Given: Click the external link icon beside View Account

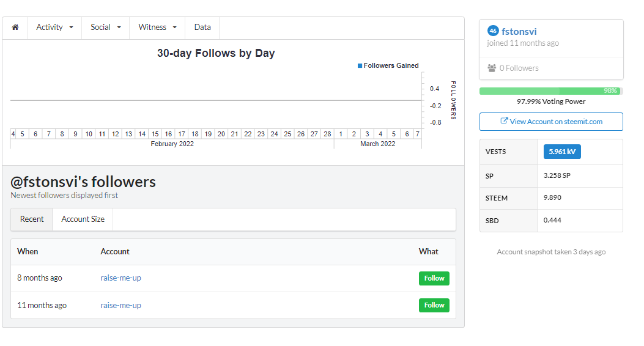Looking at the screenshot, I should pos(504,121).
